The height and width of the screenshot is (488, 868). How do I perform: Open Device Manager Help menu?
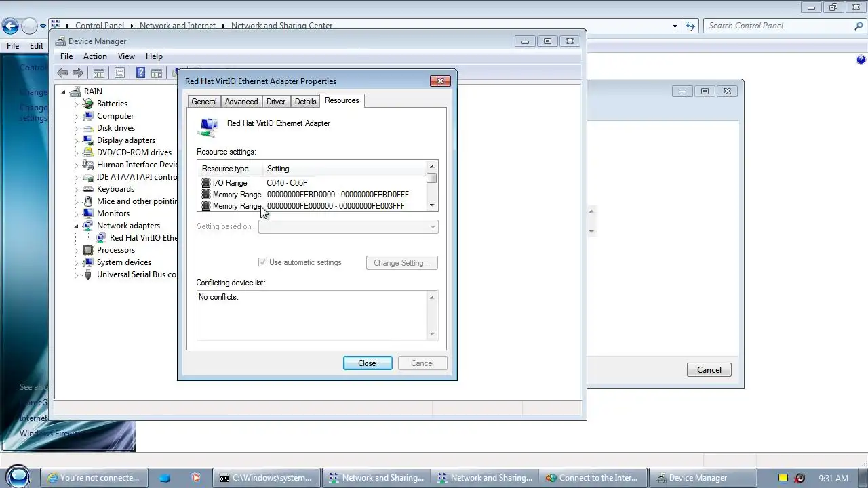click(154, 56)
